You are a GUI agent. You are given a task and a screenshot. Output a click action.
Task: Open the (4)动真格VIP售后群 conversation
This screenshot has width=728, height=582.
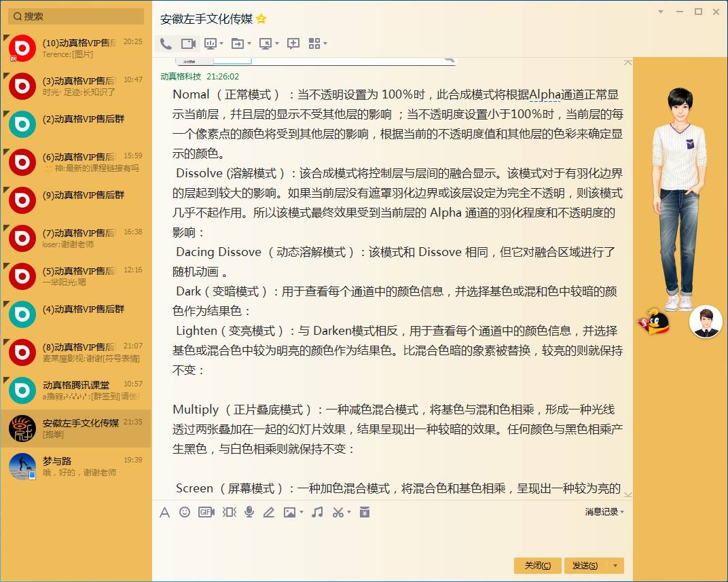(x=76, y=314)
